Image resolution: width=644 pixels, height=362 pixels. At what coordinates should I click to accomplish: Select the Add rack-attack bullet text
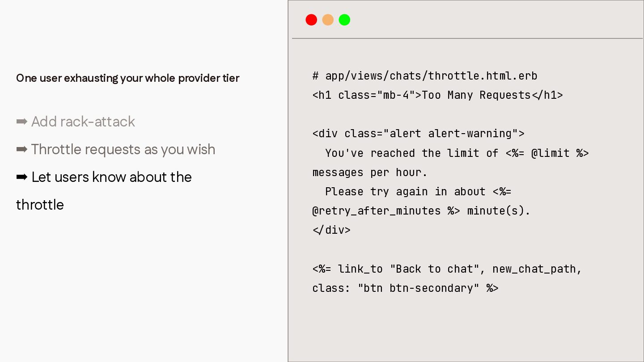pyautogui.click(x=83, y=122)
